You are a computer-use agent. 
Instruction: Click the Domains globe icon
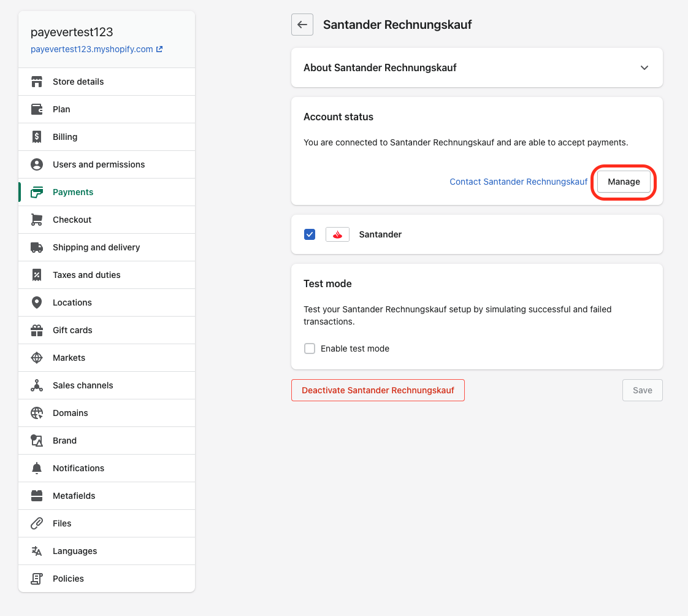point(37,413)
